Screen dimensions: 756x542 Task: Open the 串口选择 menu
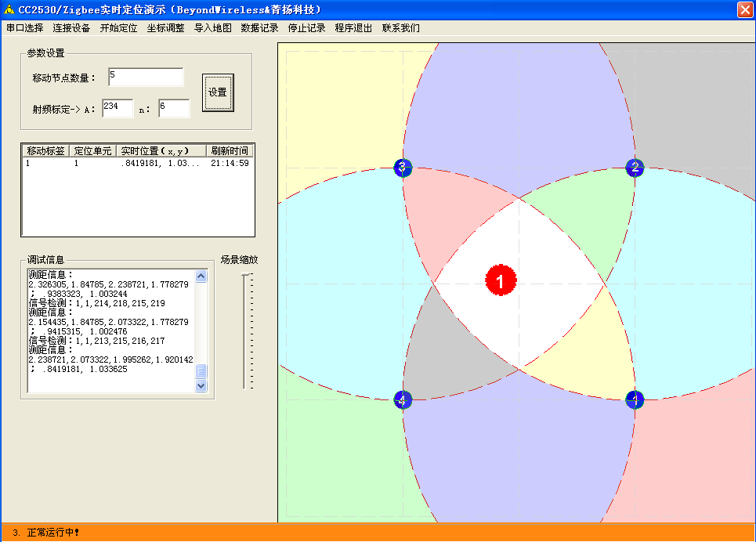click(x=24, y=28)
